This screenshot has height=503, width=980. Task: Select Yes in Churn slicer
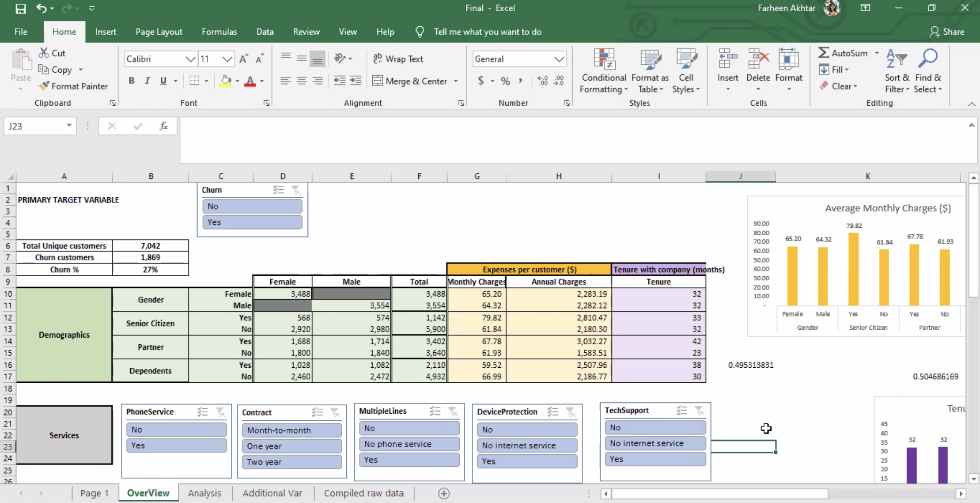[x=252, y=222]
